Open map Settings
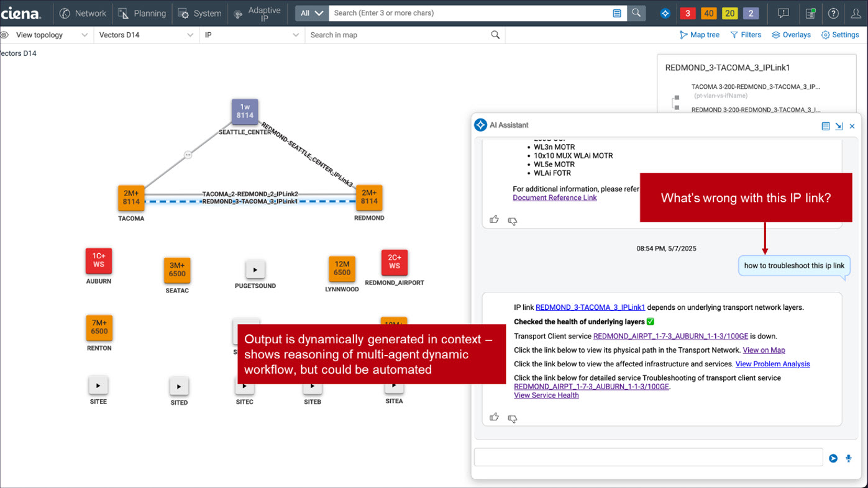The image size is (868, 488). pyautogui.click(x=840, y=35)
